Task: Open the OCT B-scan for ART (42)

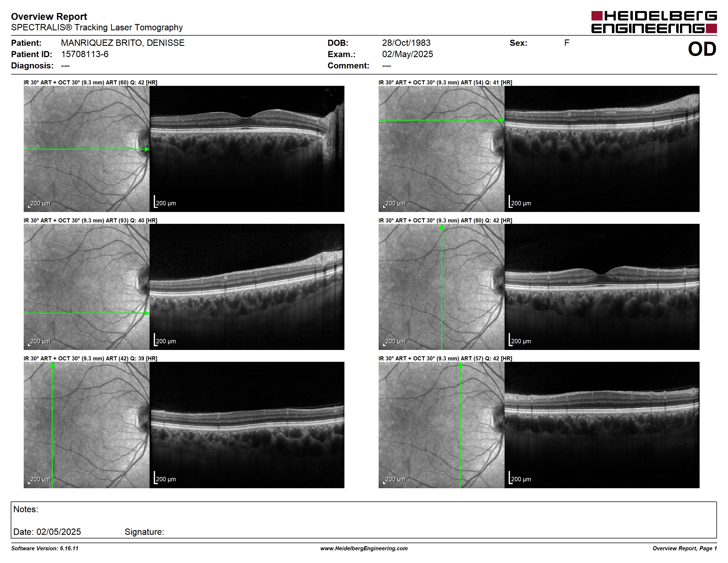Action: [x=247, y=425]
